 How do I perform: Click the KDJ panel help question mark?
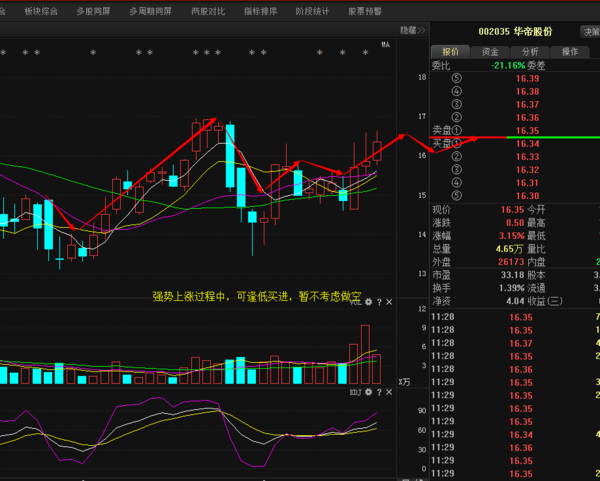pos(379,393)
